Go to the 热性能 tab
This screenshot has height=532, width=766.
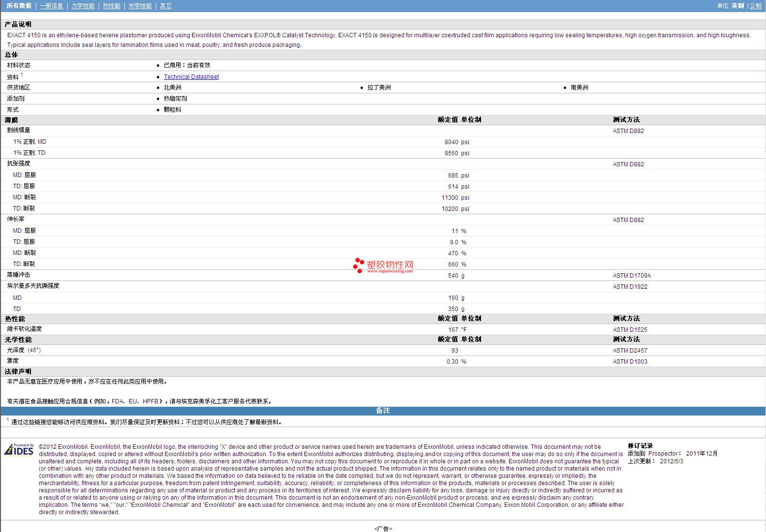click(x=111, y=6)
